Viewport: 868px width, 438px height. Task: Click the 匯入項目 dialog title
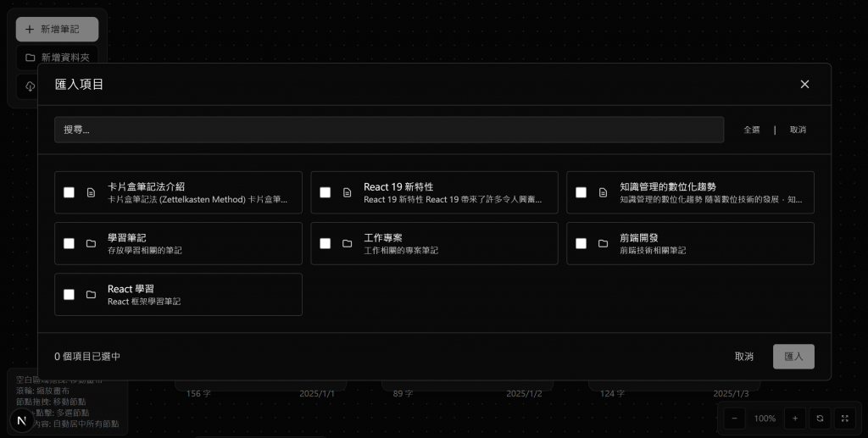tap(79, 84)
